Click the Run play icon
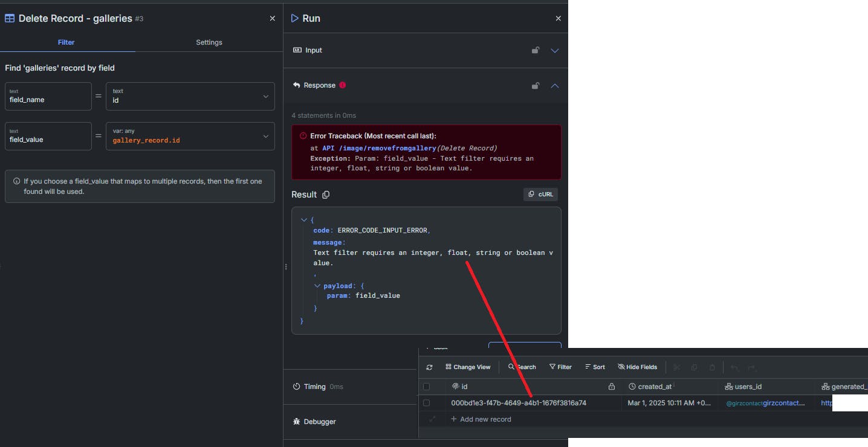 pyautogui.click(x=295, y=18)
